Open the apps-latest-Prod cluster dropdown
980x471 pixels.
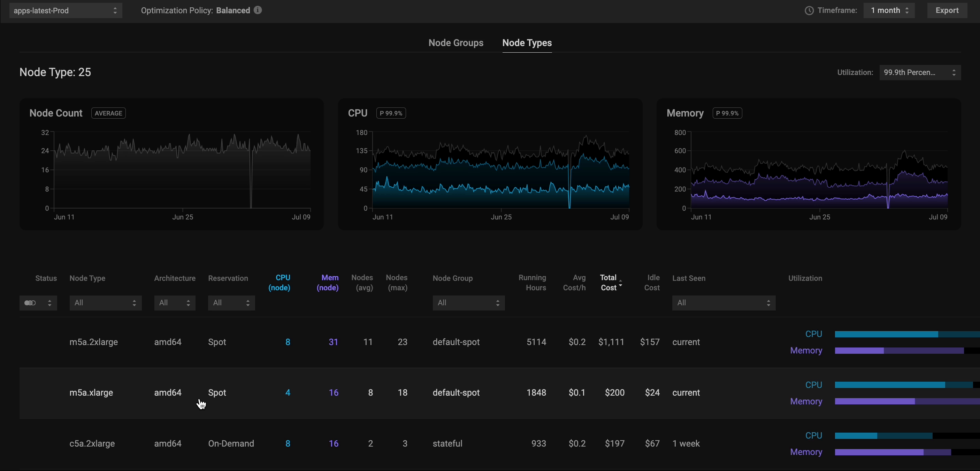pos(66,11)
